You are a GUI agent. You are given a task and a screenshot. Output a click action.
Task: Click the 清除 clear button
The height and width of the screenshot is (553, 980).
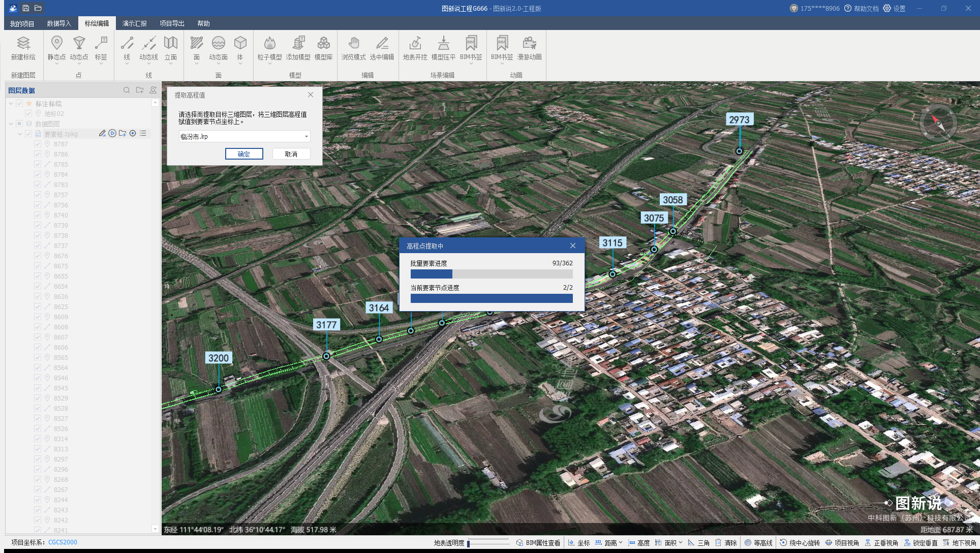click(726, 542)
